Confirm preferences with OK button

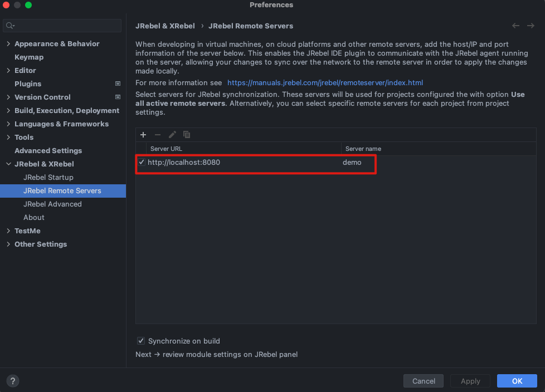517,381
